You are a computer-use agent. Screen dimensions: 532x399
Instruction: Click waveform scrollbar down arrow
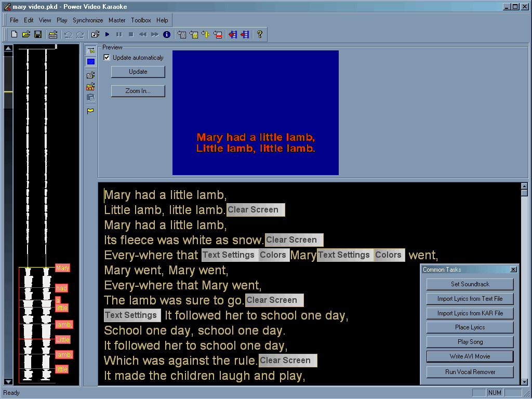(8, 381)
